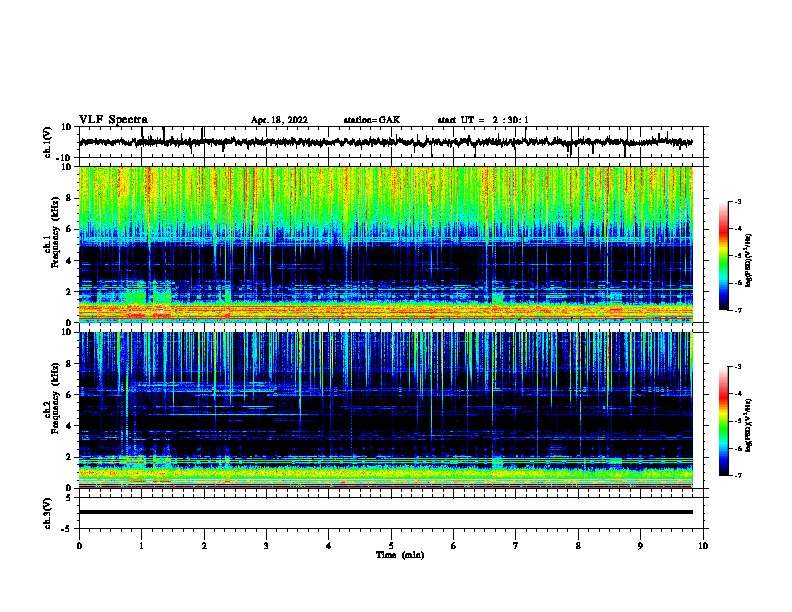Click the ch.2 "Frequency (kHz)" axis label
Viewport: 792px width, 612px height.
click(55, 398)
